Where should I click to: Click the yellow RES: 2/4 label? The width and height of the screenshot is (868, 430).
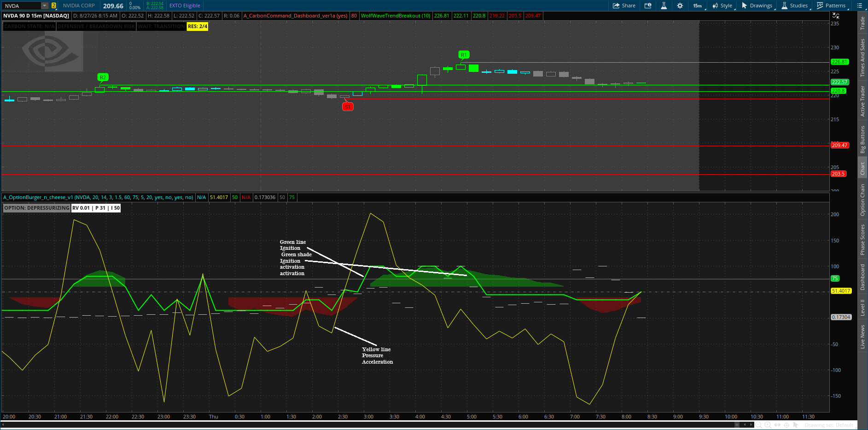tap(198, 26)
